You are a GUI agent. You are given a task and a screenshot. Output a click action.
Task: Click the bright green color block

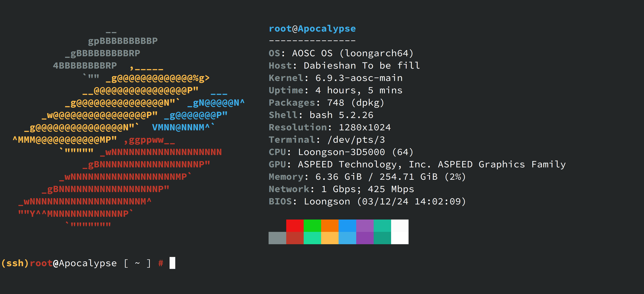[312, 226]
